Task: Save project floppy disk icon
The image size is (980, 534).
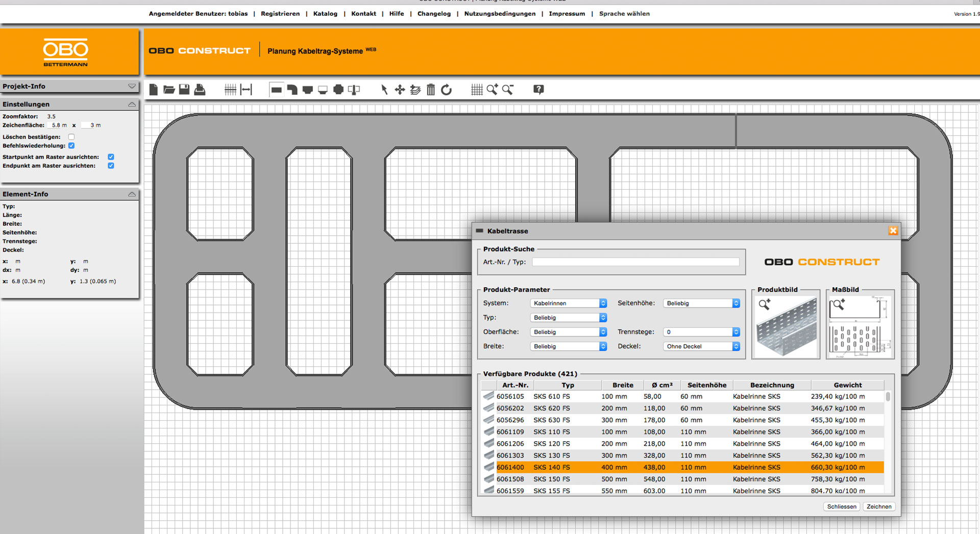Action: coord(184,90)
